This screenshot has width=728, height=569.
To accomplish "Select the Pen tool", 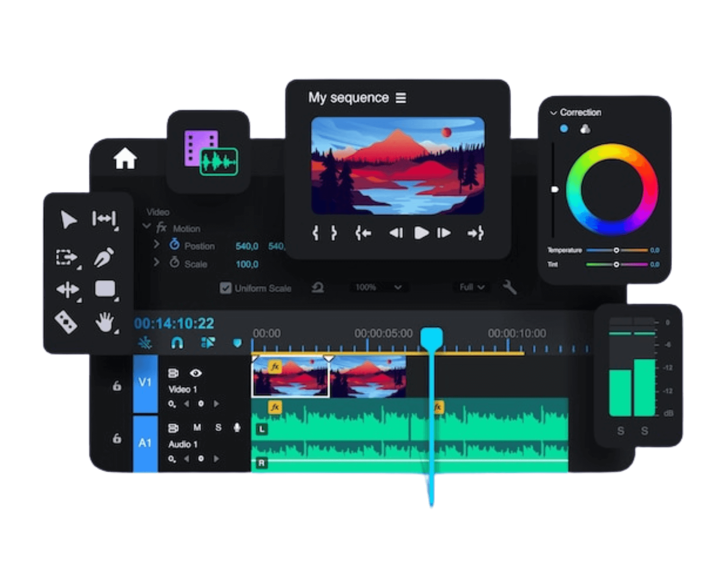I will 104,258.
